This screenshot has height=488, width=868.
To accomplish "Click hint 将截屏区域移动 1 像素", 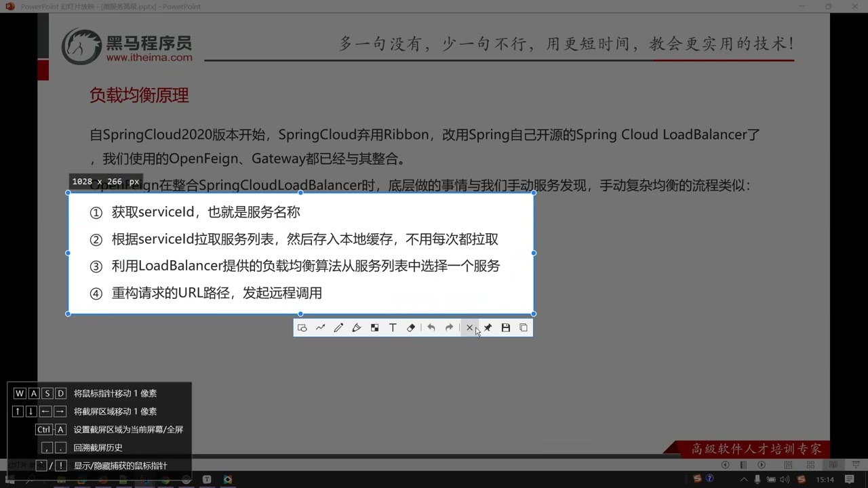I will click(x=115, y=411).
